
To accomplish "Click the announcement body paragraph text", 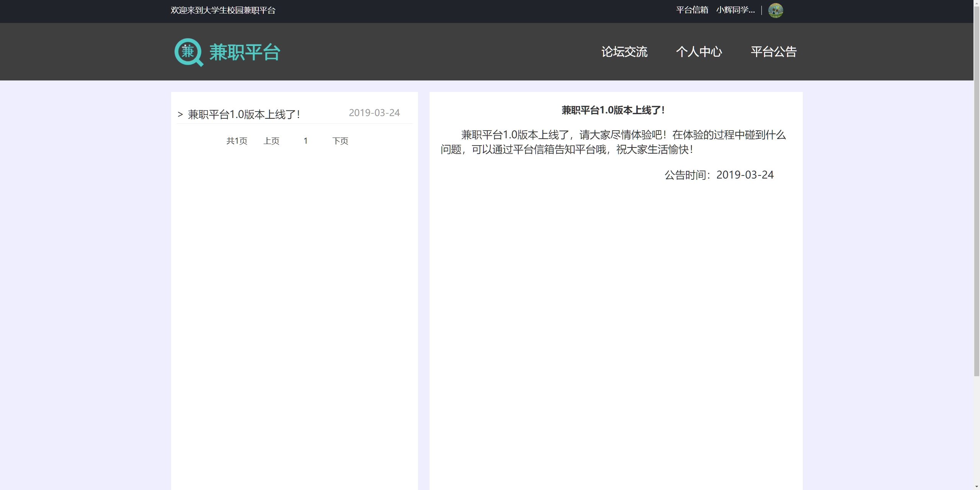I will [613, 142].
